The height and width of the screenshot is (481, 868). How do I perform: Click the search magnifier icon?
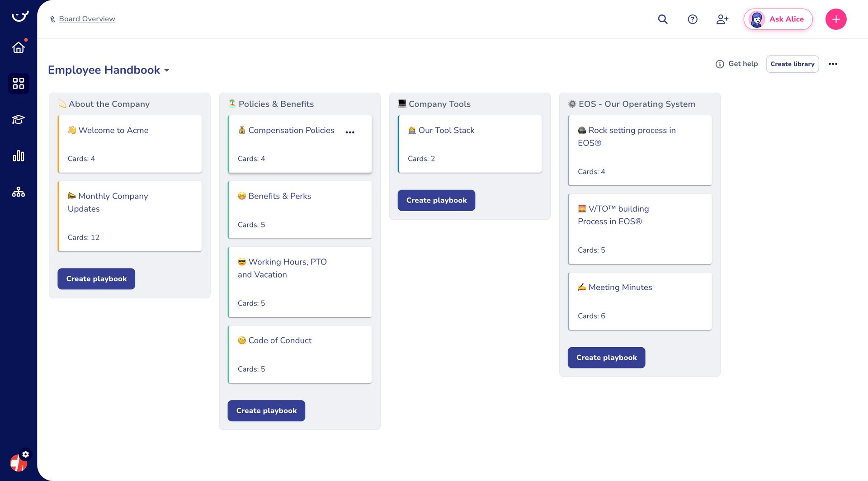(663, 19)
